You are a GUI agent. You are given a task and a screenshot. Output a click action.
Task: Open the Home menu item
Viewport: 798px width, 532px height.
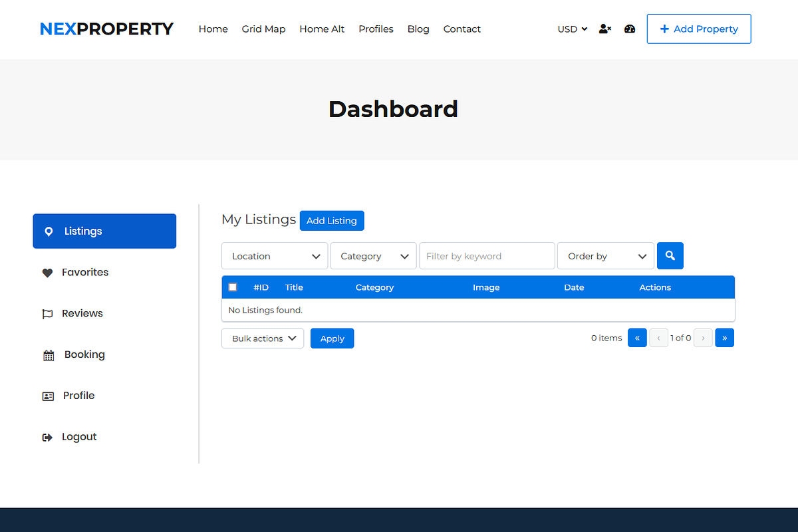[x=213, y=29]
